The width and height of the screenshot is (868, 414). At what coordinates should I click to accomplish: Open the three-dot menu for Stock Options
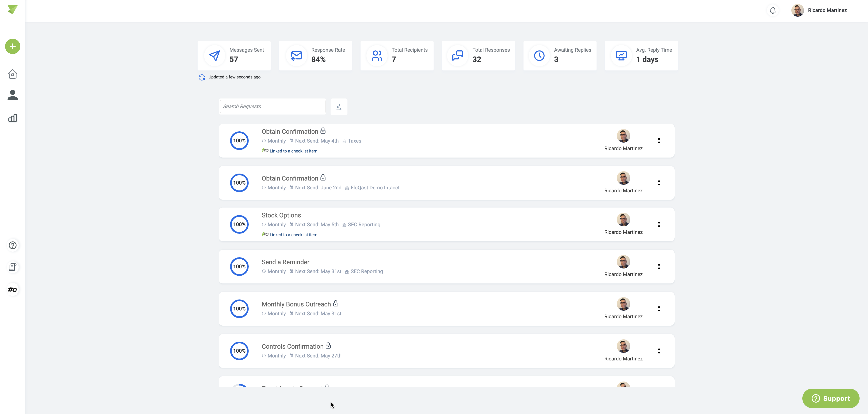pyautogui.click(x=659, y=224)
